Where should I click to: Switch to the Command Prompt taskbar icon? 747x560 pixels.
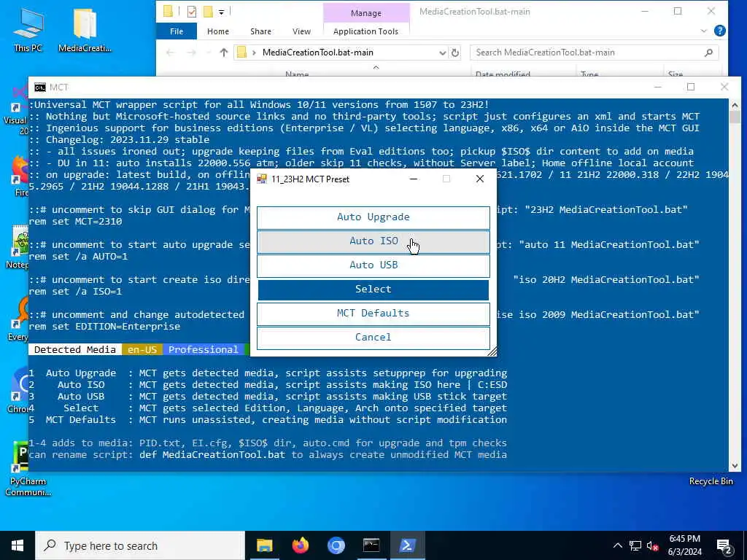coord(371,545)
